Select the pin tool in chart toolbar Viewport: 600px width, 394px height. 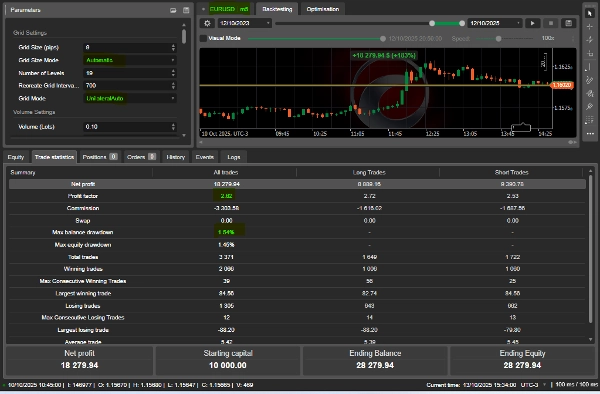(x=590, y=107)
